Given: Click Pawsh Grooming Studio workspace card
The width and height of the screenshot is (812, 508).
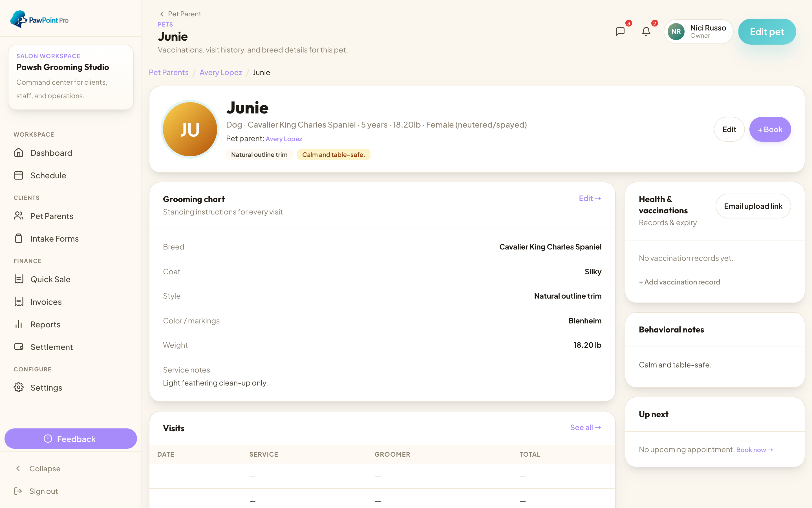Looking at the screenshot, I should pos(71,77).
